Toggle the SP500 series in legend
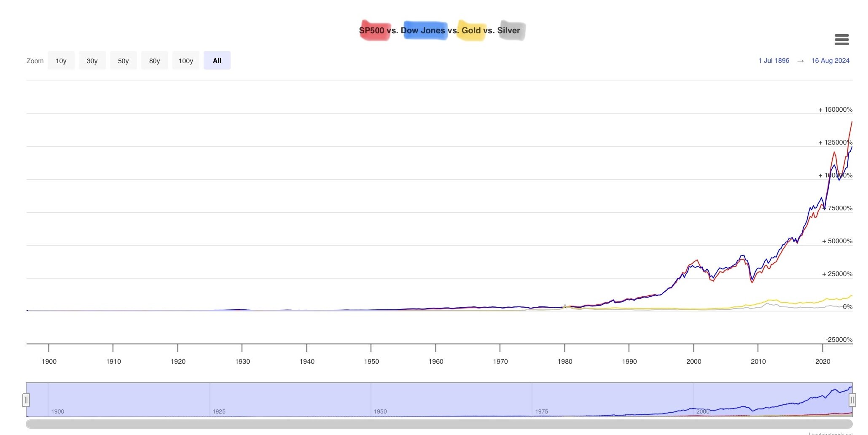Image resolution: width=868 pixels, height=435 pixels. [x=371, y=30]
